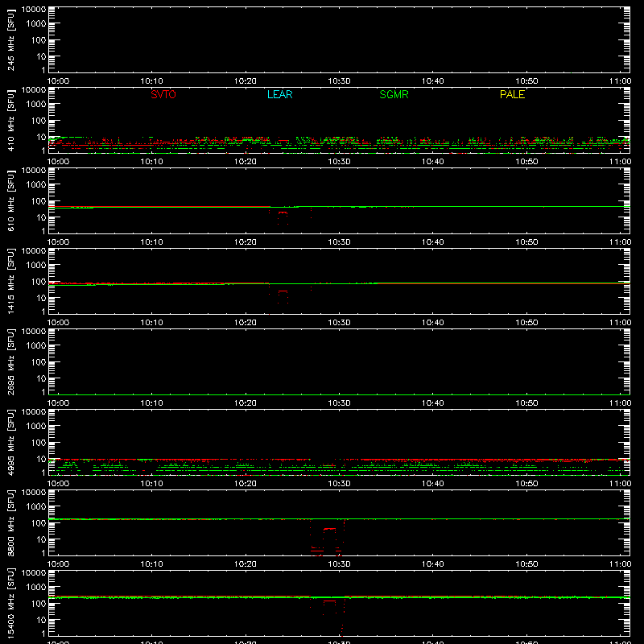Click the flat green SGMR trace in the 2695 MHz plot
Screen dimensions: 644x644
click(339, 394)
